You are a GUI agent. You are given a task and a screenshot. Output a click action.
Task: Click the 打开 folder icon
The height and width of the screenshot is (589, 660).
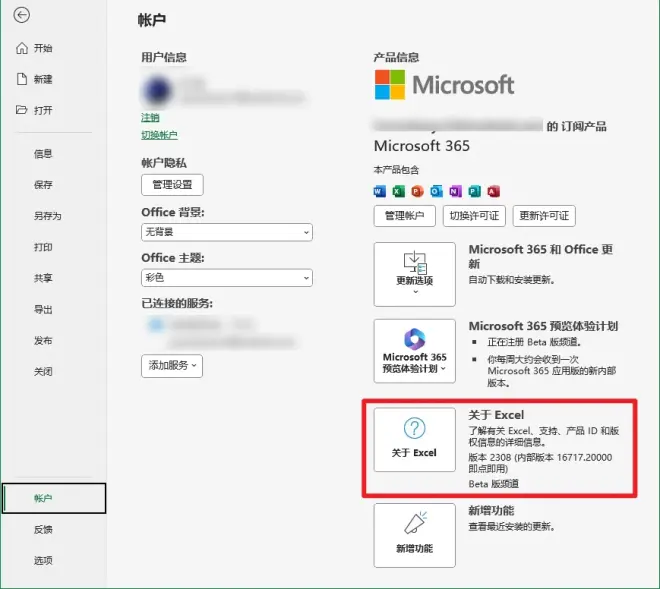coord(21,110)
